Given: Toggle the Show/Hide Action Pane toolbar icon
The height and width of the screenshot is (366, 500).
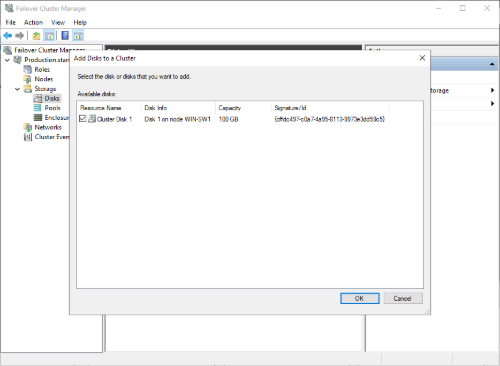Looking at the screenshot, I should pyautogui.click(x=78, y=35).
